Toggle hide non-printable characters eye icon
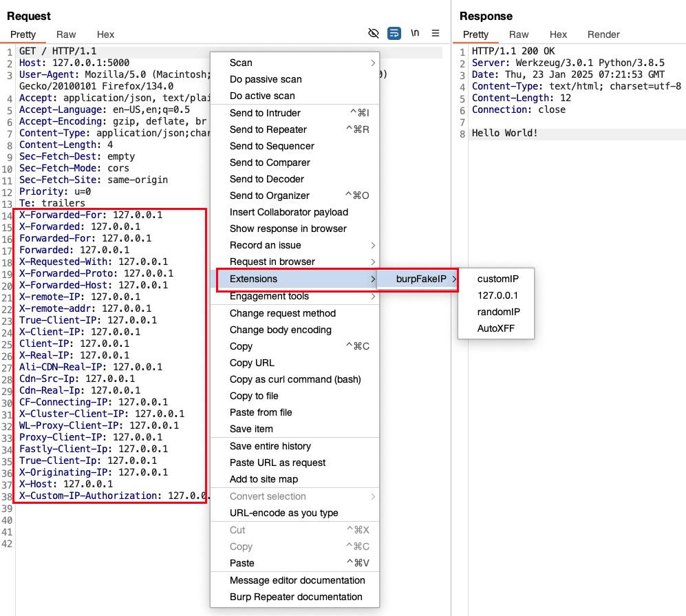Image resolution: width=686 pixels, height=616 pixels. pyautogui.click(x=373, y=33)
